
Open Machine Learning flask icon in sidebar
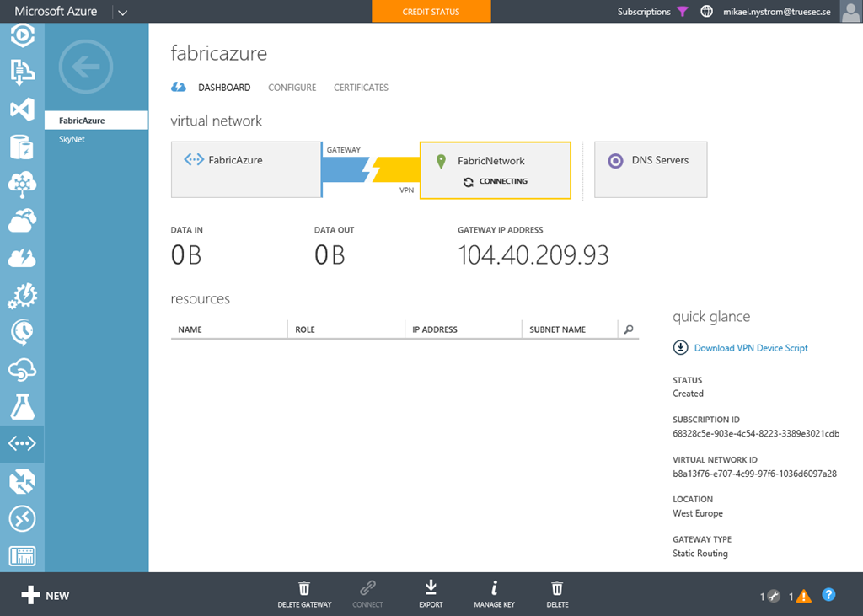pyautogui.click(x=22, y=406)
